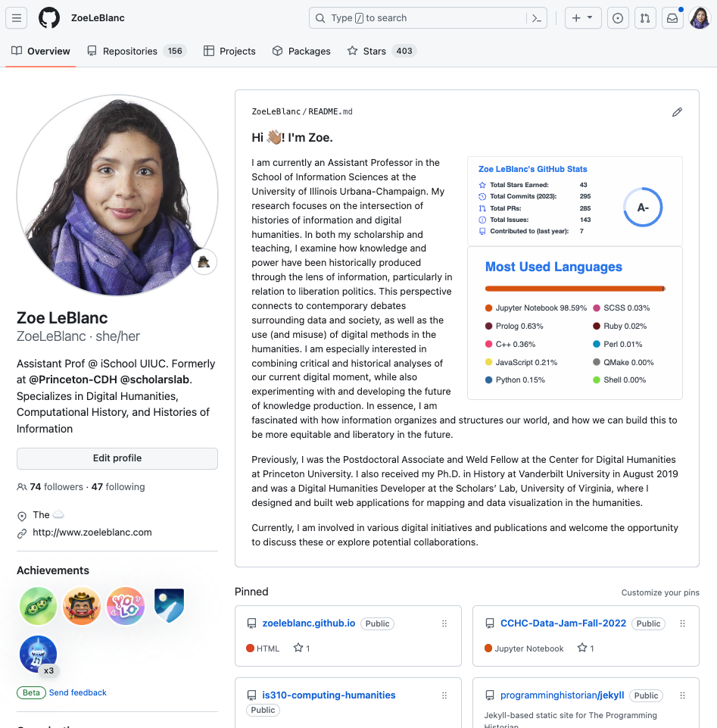
Task: Open user avatar menu in header
Action: click(699, 18)
